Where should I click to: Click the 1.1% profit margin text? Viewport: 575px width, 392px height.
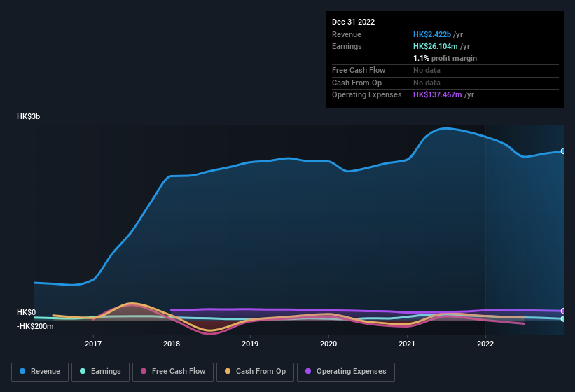[445, 58]
